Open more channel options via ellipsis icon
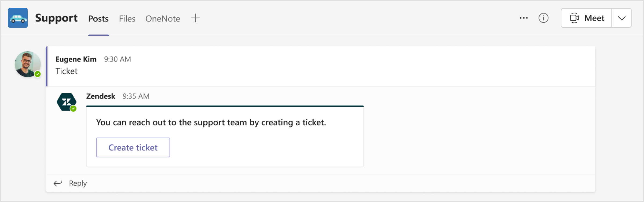644x202 pixels. [523, 18]
